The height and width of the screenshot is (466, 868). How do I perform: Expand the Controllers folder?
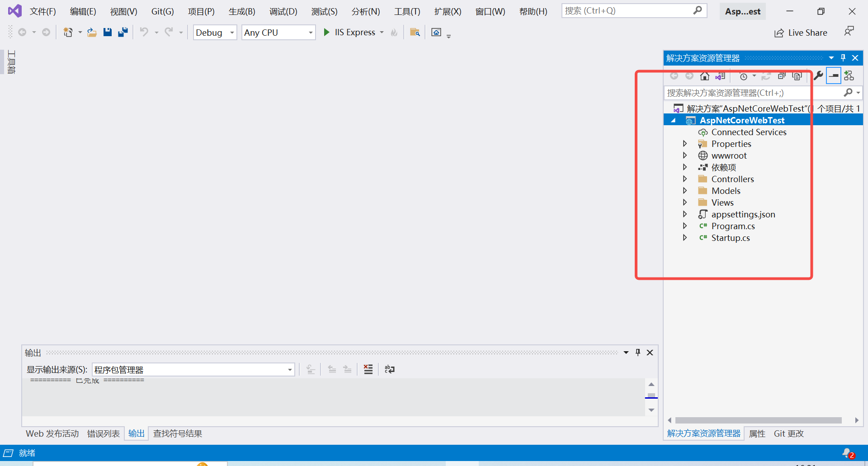coord(685,179)
